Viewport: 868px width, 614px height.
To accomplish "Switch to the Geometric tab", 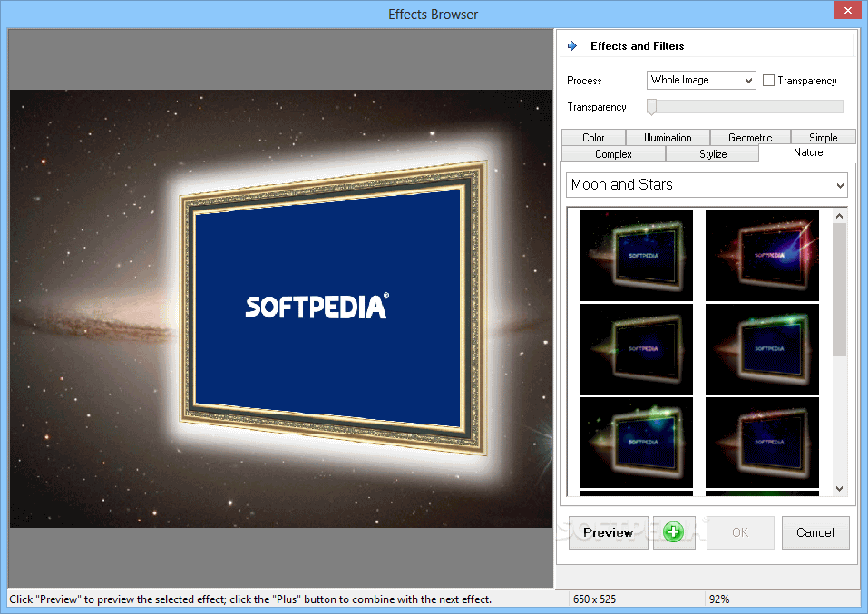I will point(750,137).
